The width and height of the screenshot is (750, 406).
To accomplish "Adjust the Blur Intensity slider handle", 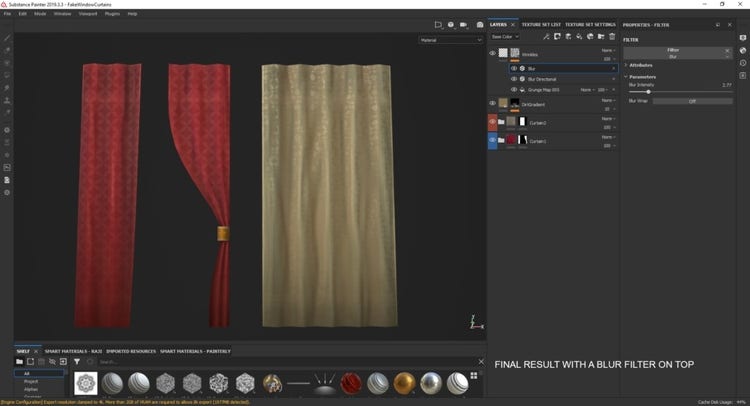I will [x=649, y=92].
